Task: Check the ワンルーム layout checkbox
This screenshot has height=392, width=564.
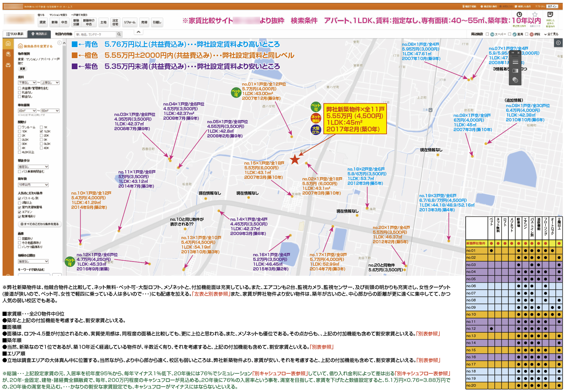Action: [20, 127]
